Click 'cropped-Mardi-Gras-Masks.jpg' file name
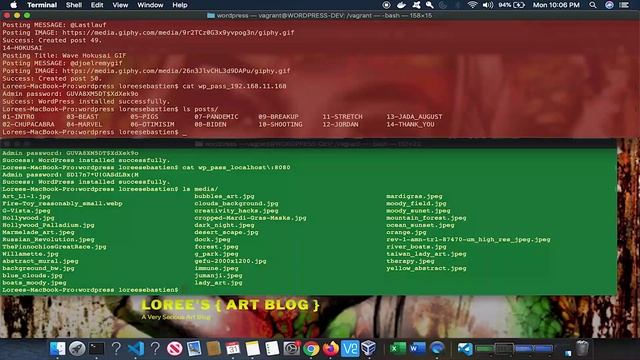This screenshot has width=640, height=360. click(x=250, y=218)
